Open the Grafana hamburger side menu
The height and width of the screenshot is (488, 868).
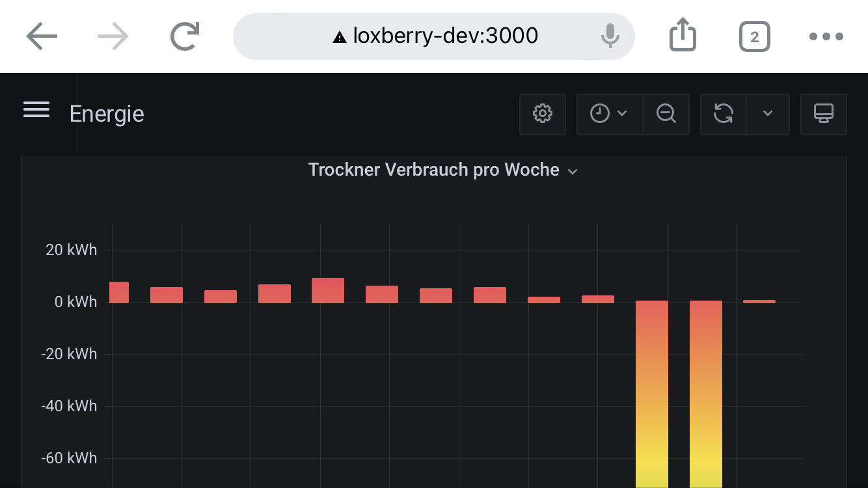point(36,110)
